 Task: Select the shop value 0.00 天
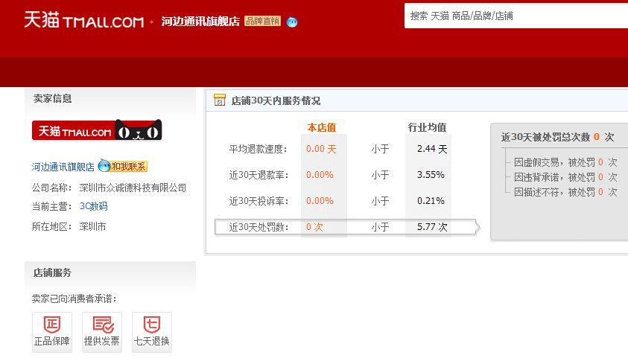point(321,149)
